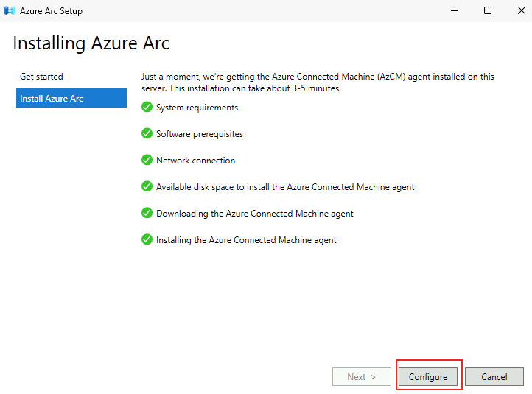The image size is (532, 394).
Task: Close the Azure Arc Setup window
Action: point(522,11)
